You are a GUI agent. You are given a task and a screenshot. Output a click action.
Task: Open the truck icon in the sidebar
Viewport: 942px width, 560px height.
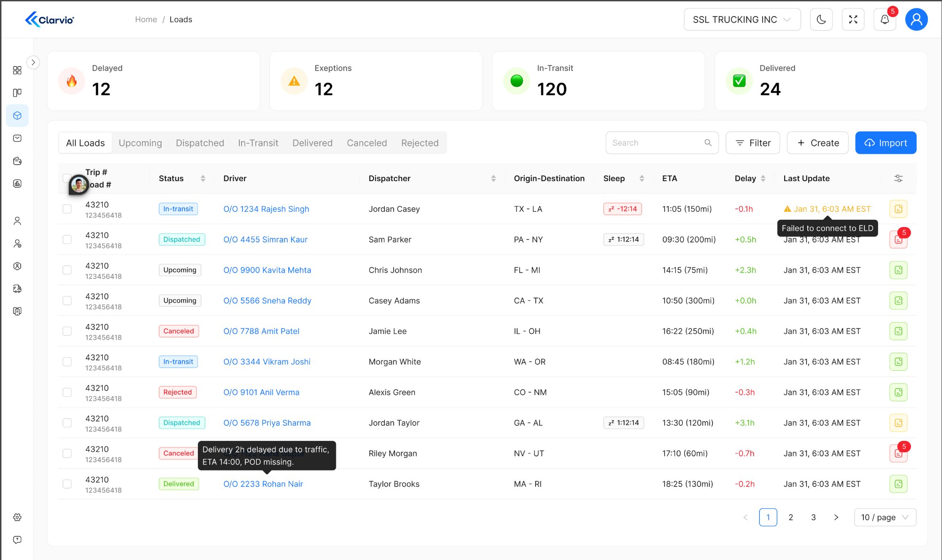pyautogui.click(x=17, y=288)
